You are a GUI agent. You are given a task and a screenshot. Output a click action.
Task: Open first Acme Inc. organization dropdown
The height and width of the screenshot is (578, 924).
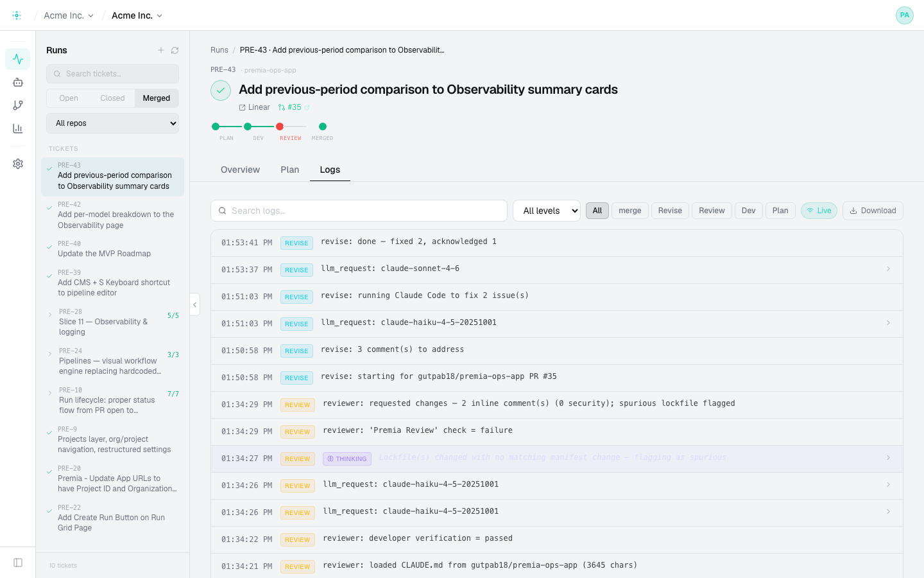[69, 15]
